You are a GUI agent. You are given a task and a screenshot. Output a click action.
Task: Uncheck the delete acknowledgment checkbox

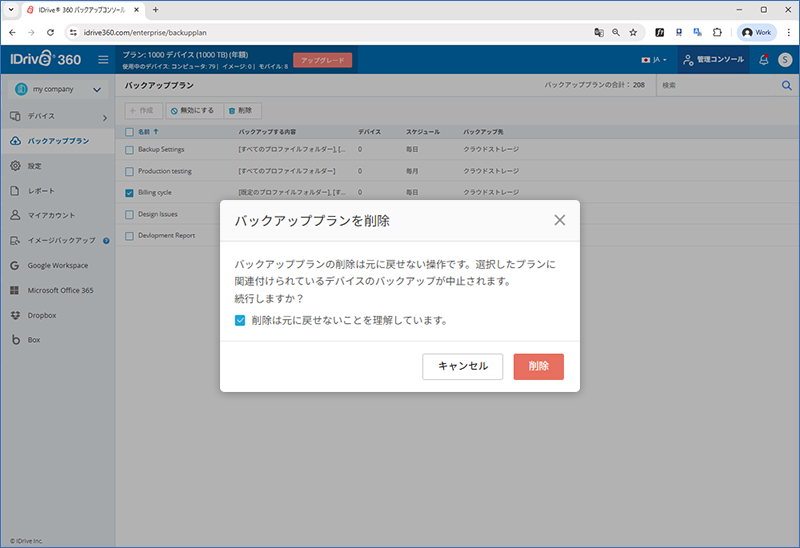(x=240, y=321)
